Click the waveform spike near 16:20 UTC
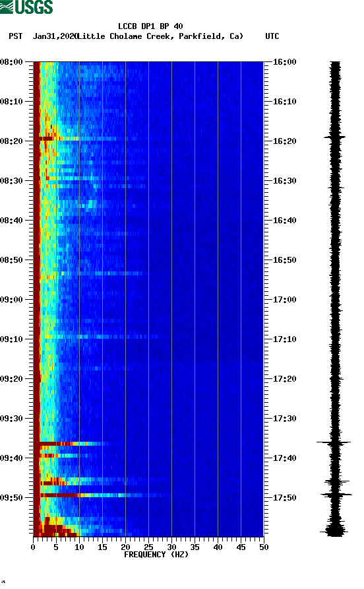The height and width of the screenshot is (589, 364). point(335,137)
